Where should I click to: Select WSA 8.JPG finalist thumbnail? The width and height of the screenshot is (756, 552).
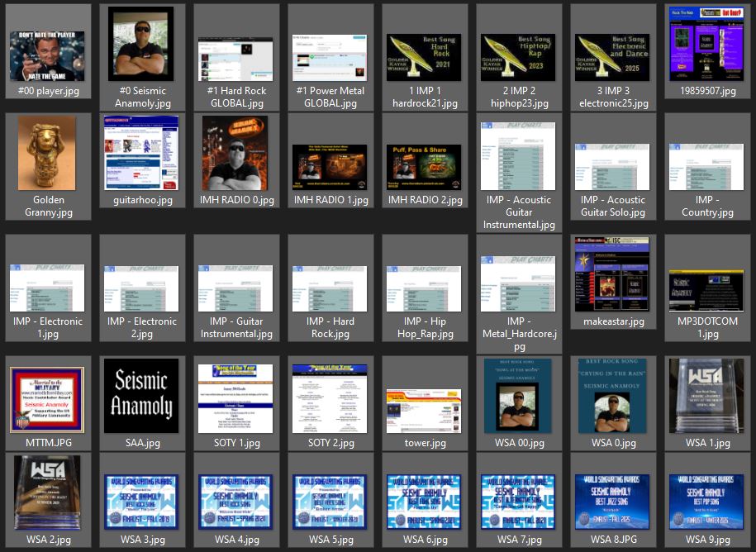click(x=612, y=502)
